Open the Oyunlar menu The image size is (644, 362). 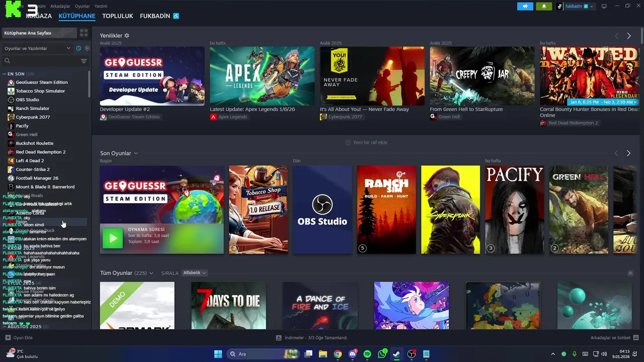click(x=83, y=6)
